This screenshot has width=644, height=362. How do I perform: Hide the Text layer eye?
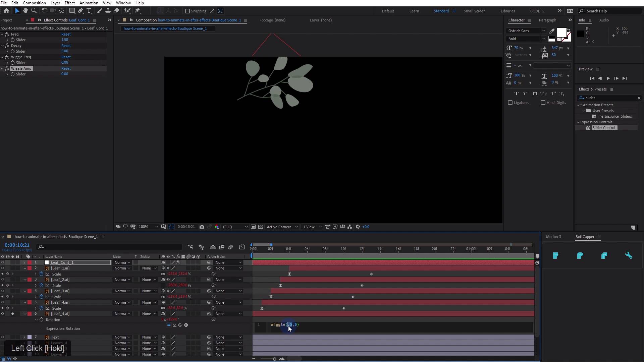pos(3,337)
